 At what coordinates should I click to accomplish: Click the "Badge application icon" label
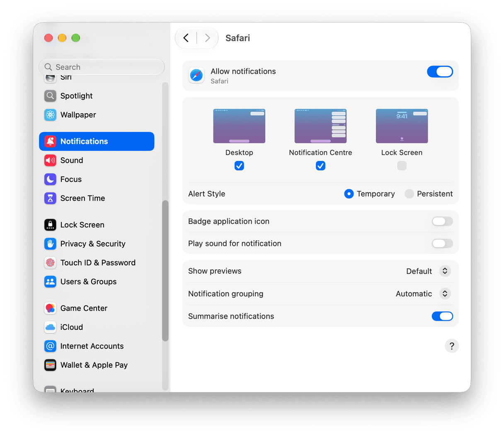tap(229, 222)
